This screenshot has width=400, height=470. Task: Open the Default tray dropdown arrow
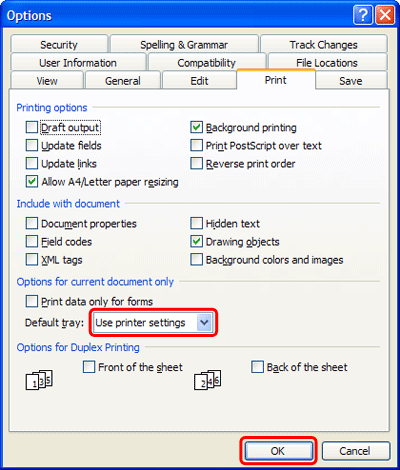point(204,322)
